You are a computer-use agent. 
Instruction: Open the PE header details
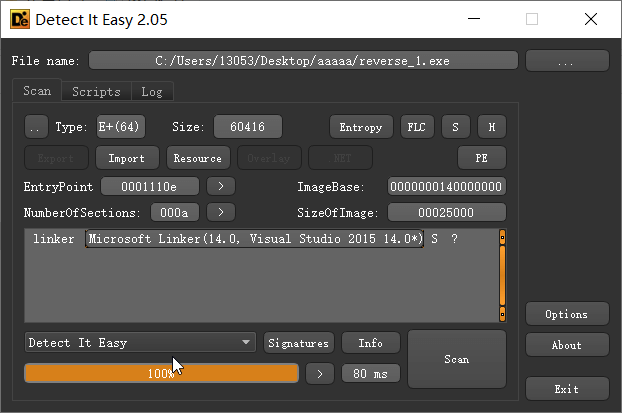tap(482, 158)
